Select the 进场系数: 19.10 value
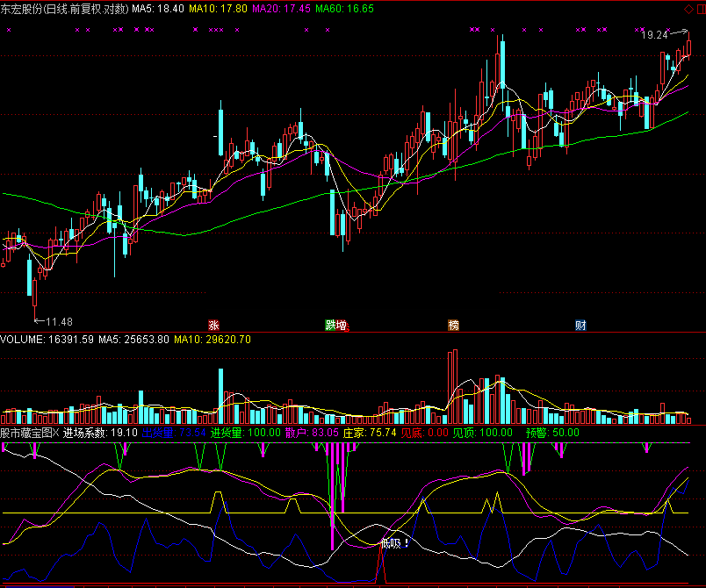Image resolution: width=706 pixels, height=588 pixels. click(100, 433)
